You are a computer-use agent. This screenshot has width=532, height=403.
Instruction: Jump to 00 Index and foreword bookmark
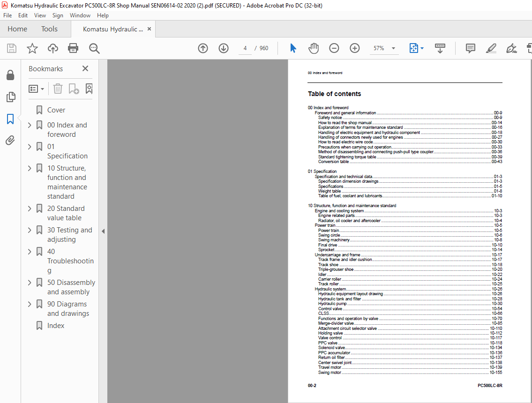(67, 130)
